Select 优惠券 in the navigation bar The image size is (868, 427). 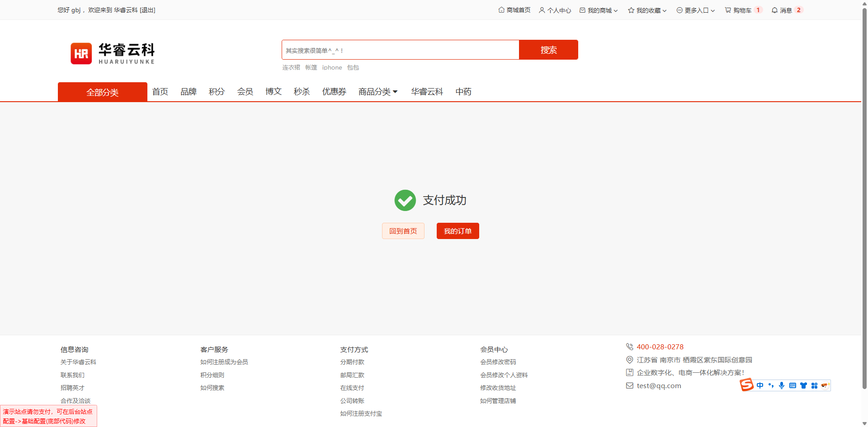click(334, 92)
